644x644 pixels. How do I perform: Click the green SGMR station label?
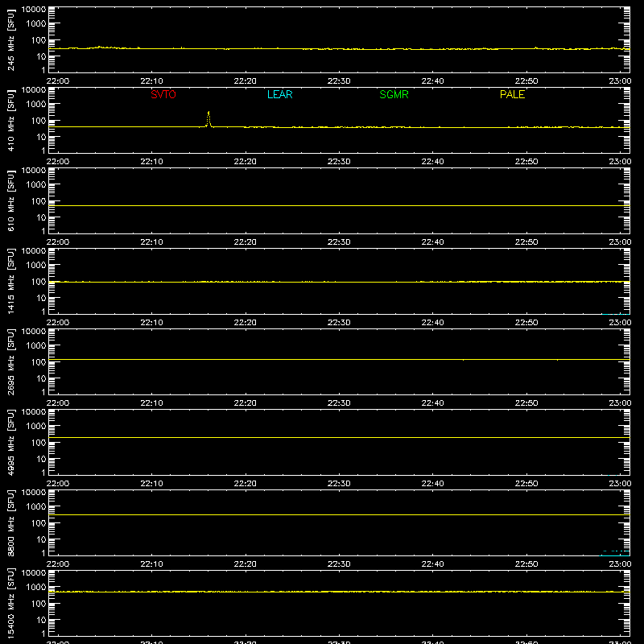(x=394, y=94)
